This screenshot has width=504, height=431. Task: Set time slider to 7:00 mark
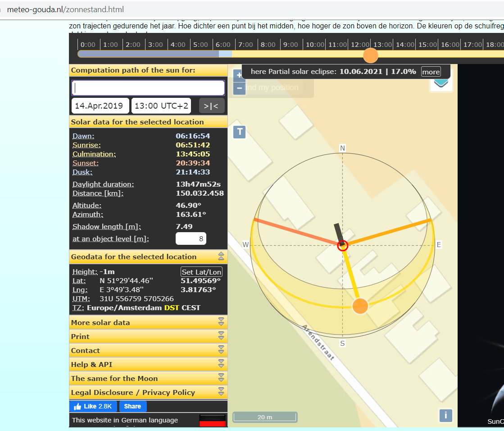(235, 54)
